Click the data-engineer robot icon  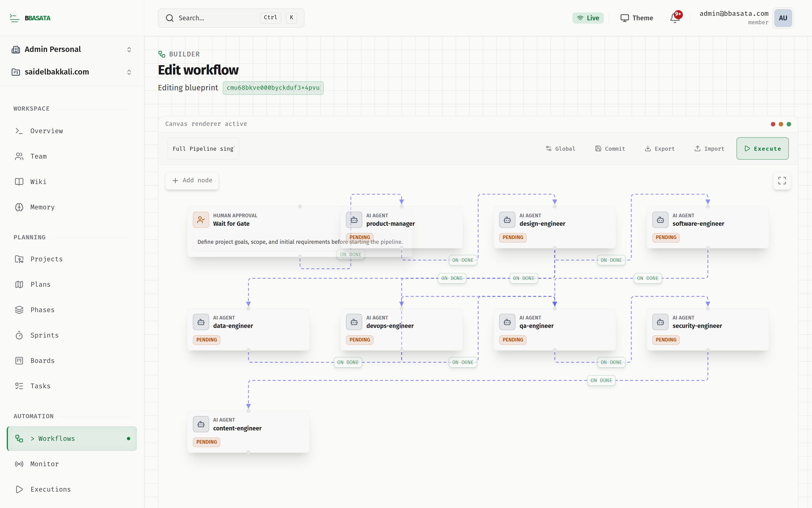click(x=201, y=322)
